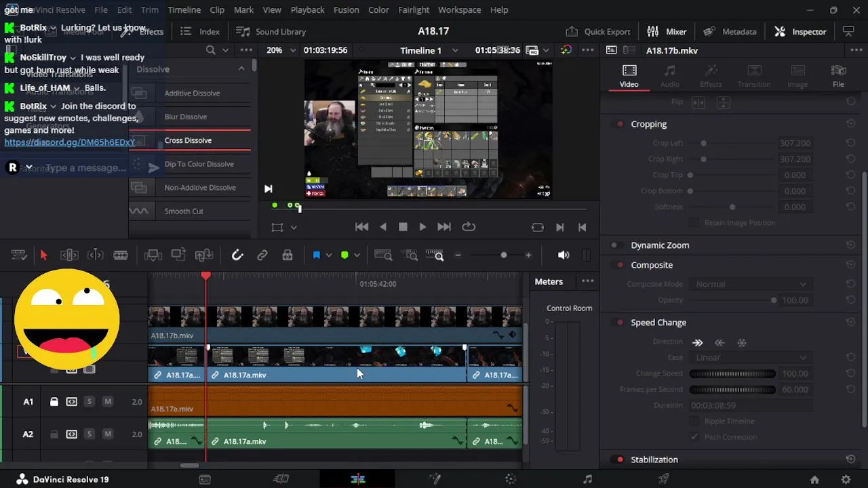Activate the Trim Edit Mode tool
This screenshot has height=488, width=868.
pos(69,255)
